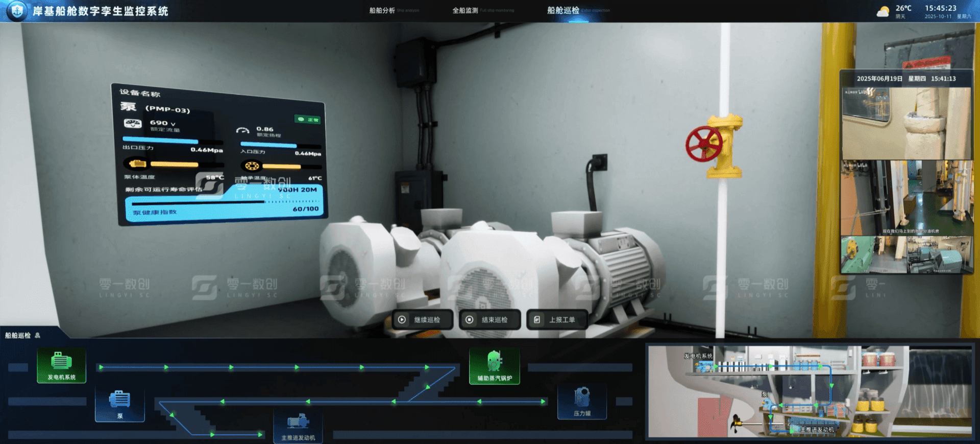Click the bearing temperature icon
Image resolution: width=980 pixels, height=444 pixels.
[252, 166]
